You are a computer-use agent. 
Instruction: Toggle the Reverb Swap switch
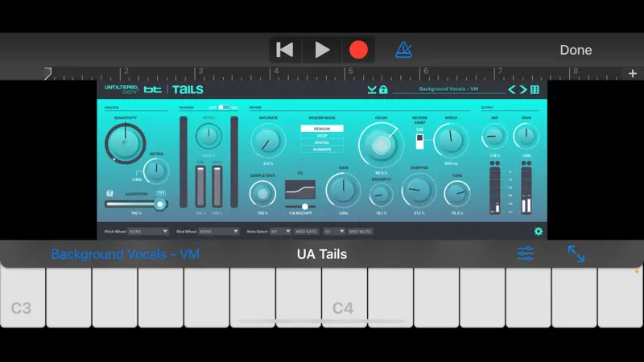pos(419,142)
